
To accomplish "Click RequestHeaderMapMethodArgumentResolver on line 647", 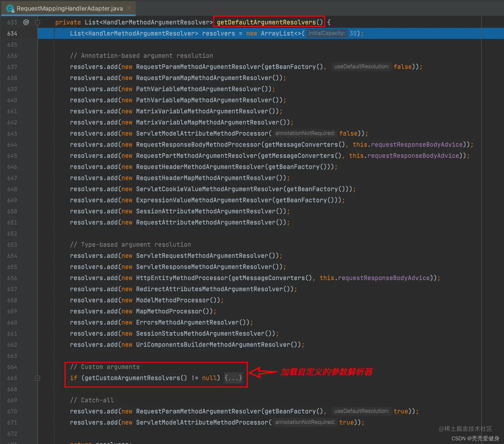I will click(x=206, y=178).
